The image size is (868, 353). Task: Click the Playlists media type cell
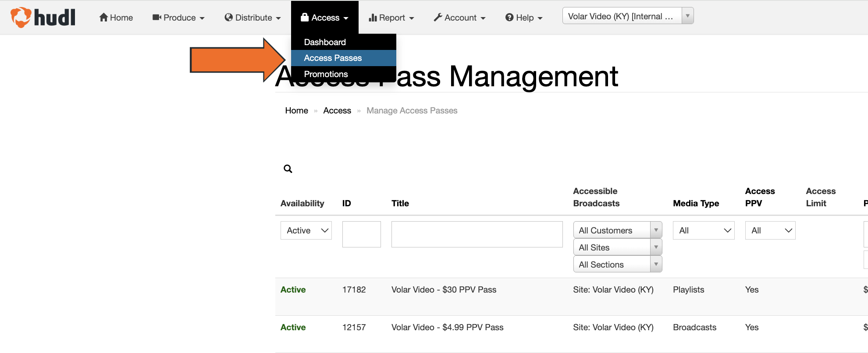coord(689,289)
